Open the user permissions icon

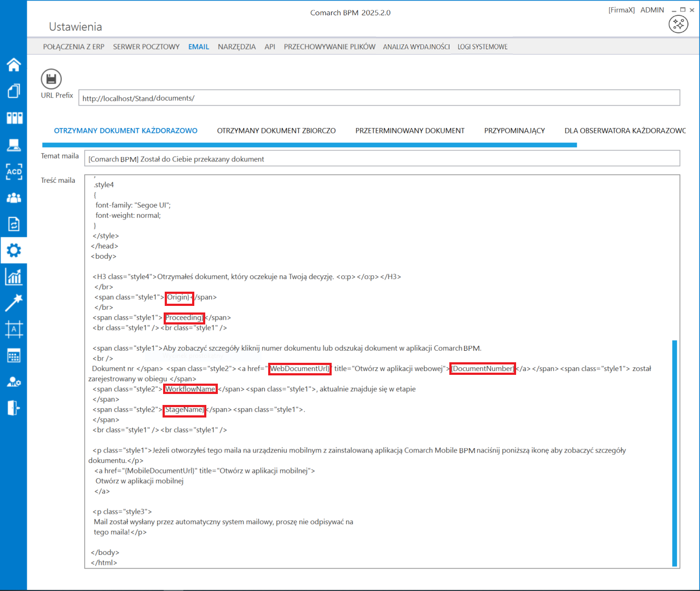[x=14, y=382]
